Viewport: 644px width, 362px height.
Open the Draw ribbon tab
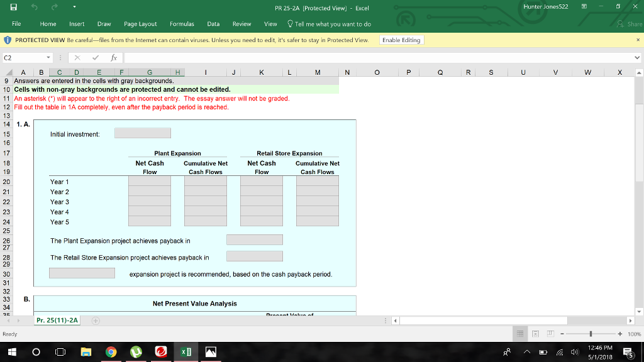(104, 24)
